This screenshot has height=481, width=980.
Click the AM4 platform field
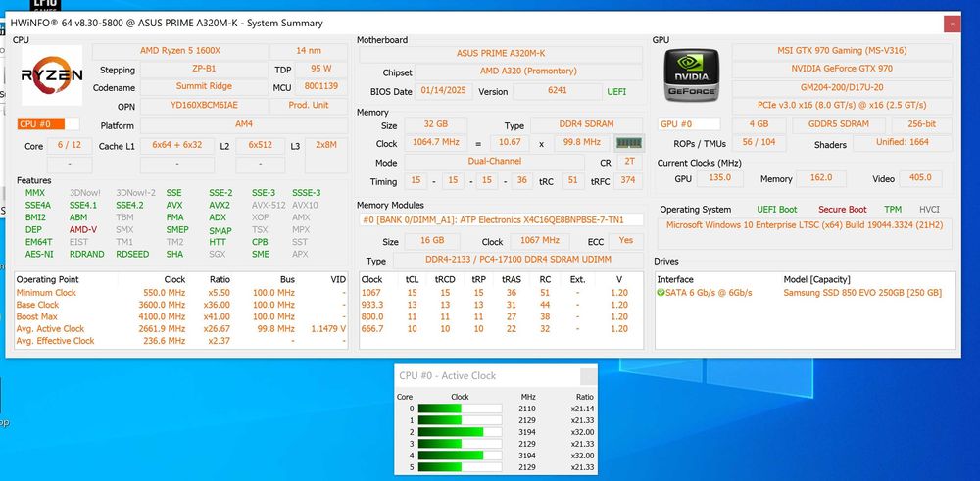[x=244, y=125]
